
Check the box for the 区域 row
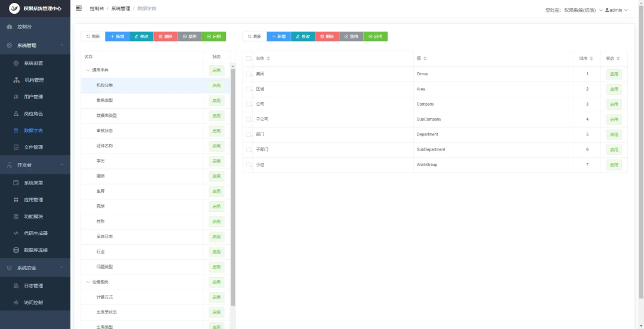click(x=249, y=89)
